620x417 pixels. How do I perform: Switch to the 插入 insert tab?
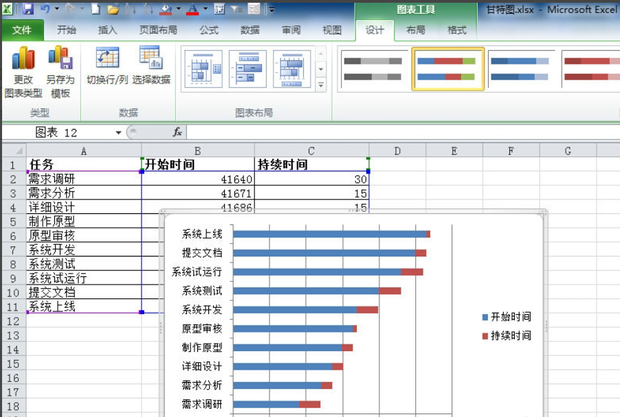click(x=107, y=31)
